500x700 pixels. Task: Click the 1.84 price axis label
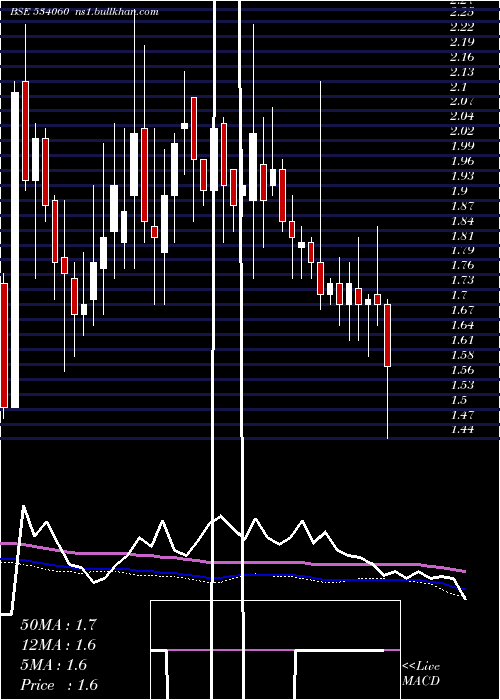pyautogui.click(x=462, y=221)
